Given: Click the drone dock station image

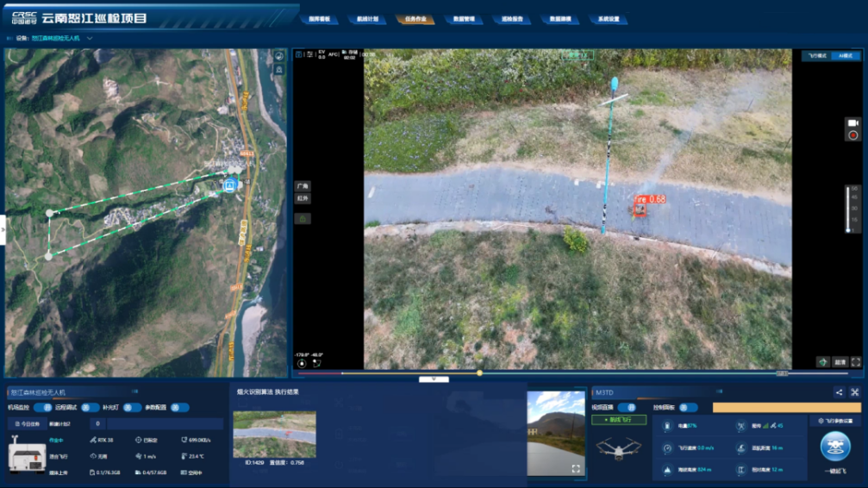Looking at the screenshot, I should point(26,454).
